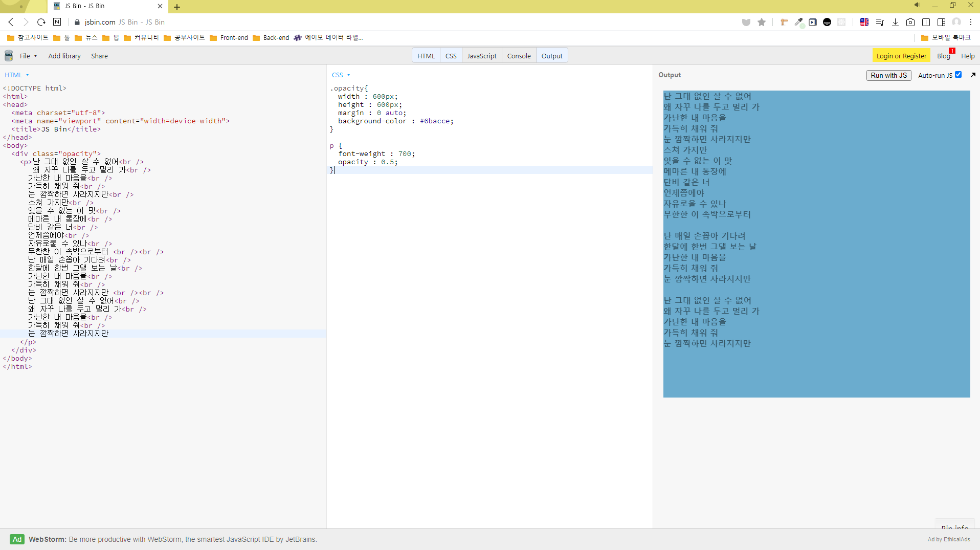Open the downloads arrow icon
Screen dimensions: 980x550
tap(895, 22)
